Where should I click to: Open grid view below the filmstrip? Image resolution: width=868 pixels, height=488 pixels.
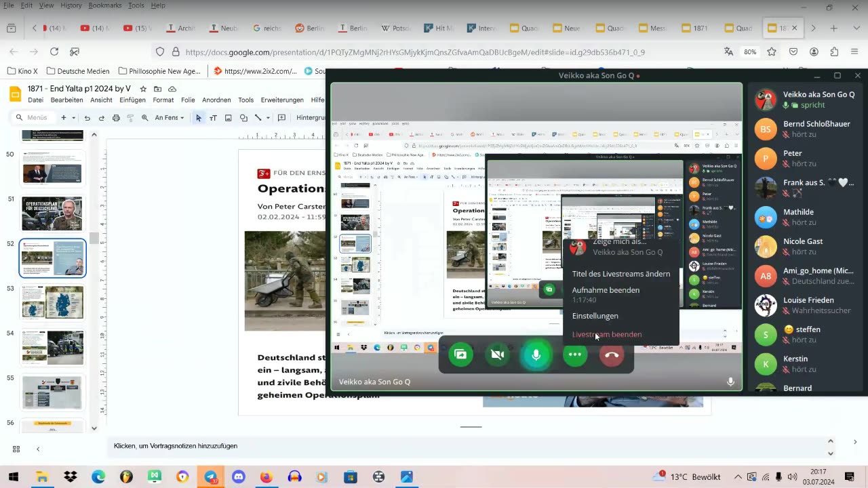[x=16, y=449]
